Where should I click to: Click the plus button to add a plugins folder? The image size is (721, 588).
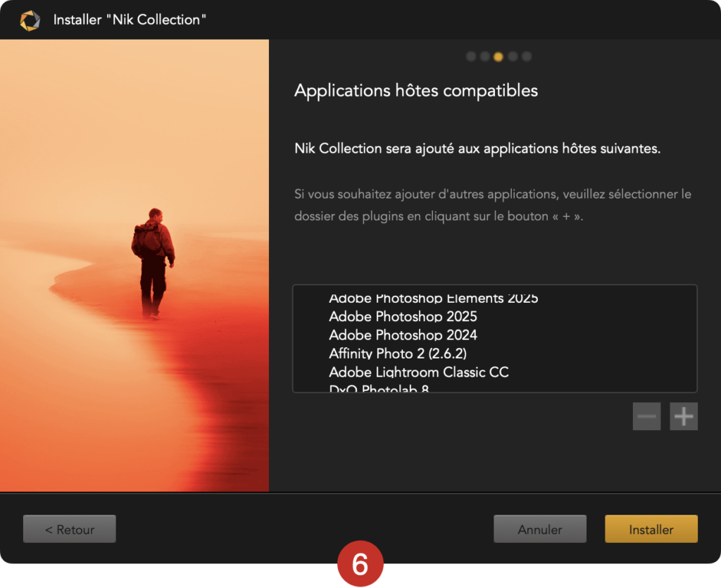coord(684,416)
